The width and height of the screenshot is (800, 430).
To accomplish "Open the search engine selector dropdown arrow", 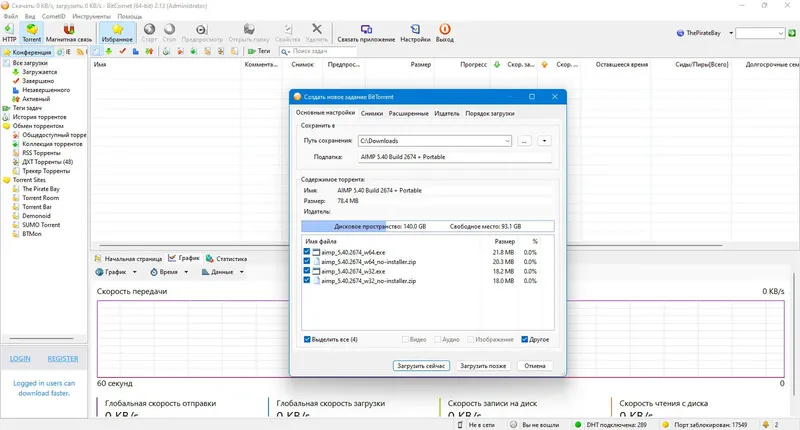I will pos(731,33).
